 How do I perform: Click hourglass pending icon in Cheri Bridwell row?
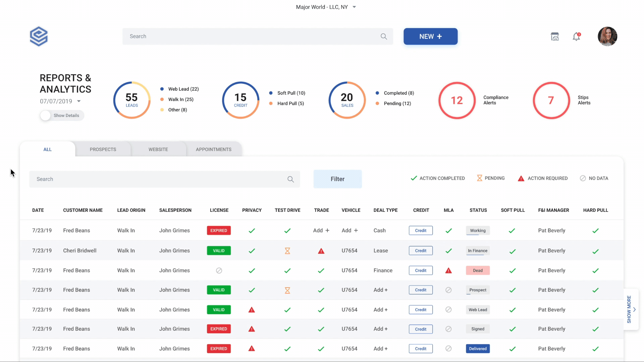pyautogui.click(x=287, y=251)
